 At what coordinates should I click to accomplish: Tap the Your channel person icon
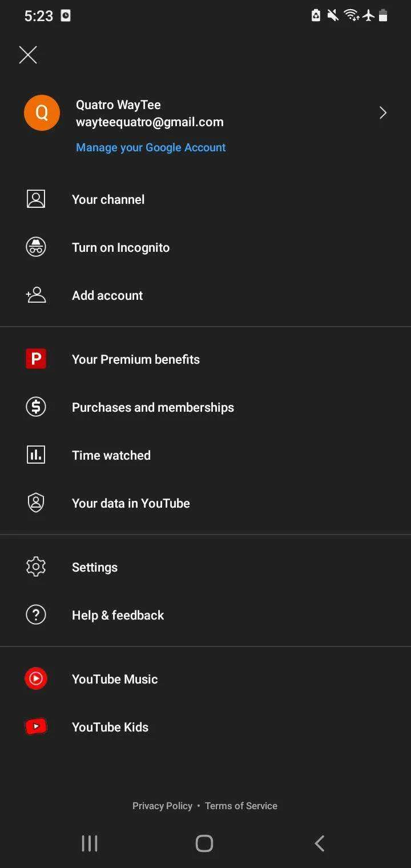pyautogui.click(x=36, y=199)
